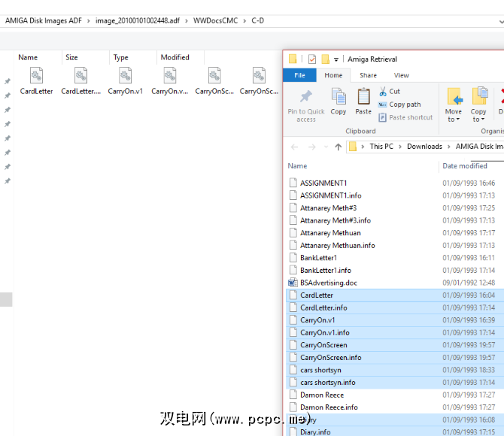Switch to the Home ribbon tab
This screenshot has height=436, width=504.
coord(333,75)
